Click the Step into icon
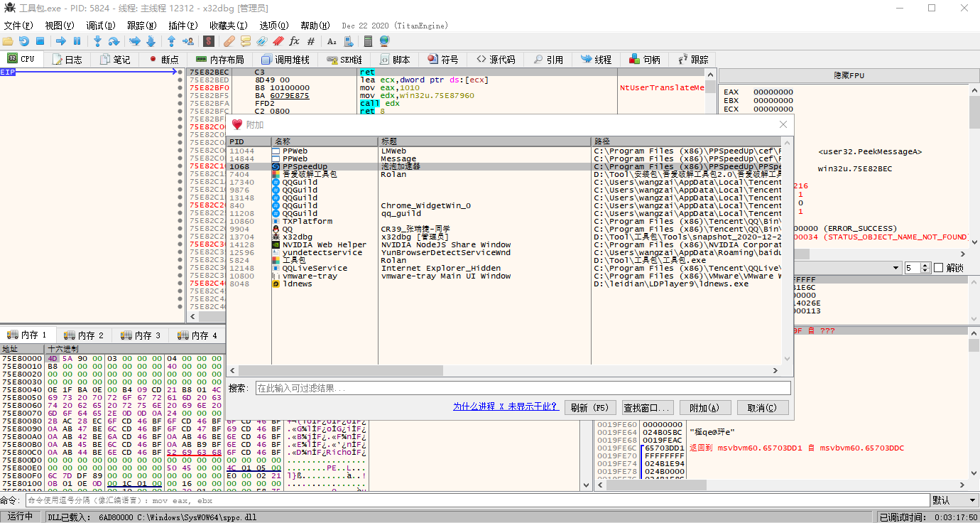 point(97,41)
